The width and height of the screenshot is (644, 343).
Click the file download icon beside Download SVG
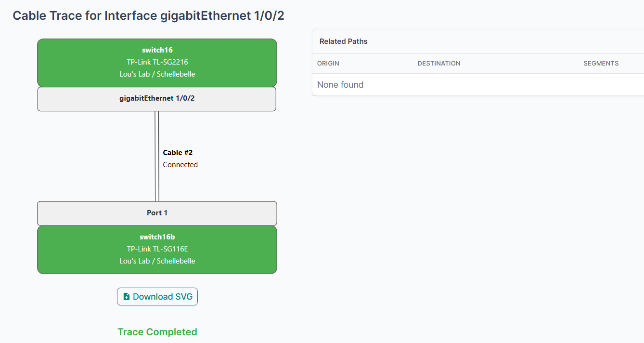(x=127, y=297)
